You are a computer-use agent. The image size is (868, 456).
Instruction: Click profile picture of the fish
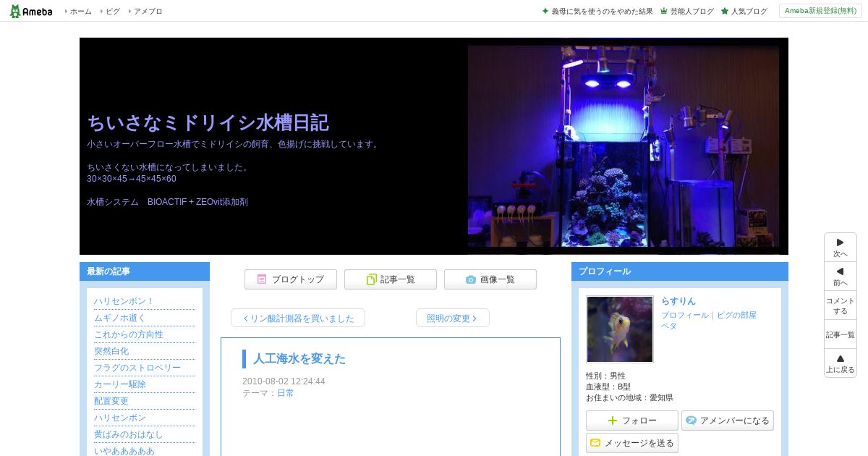tap(620, 329)
